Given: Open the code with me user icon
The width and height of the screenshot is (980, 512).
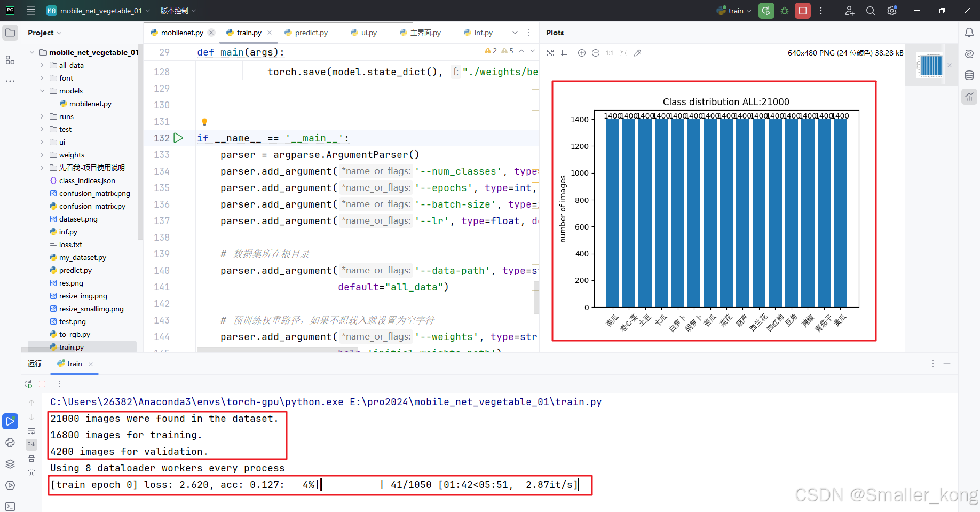Looking at the screenshot, I should pos(849,11).
